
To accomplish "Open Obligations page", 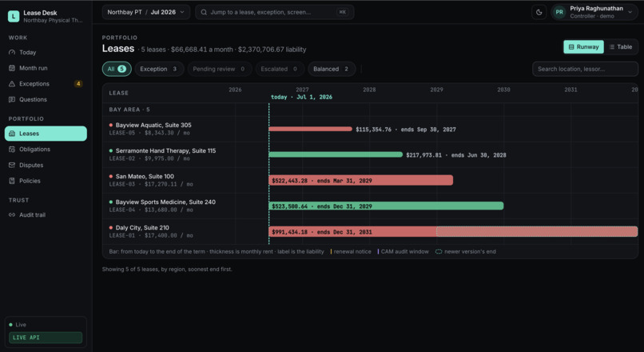I will (x=46, y=150).
